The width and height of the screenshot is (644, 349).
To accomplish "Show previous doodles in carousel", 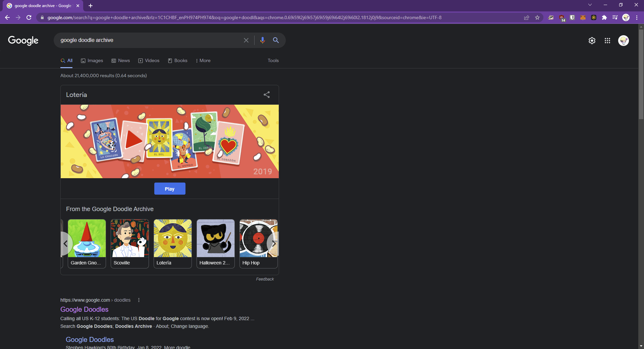I will pyautogui.click(x=65, y=244).
